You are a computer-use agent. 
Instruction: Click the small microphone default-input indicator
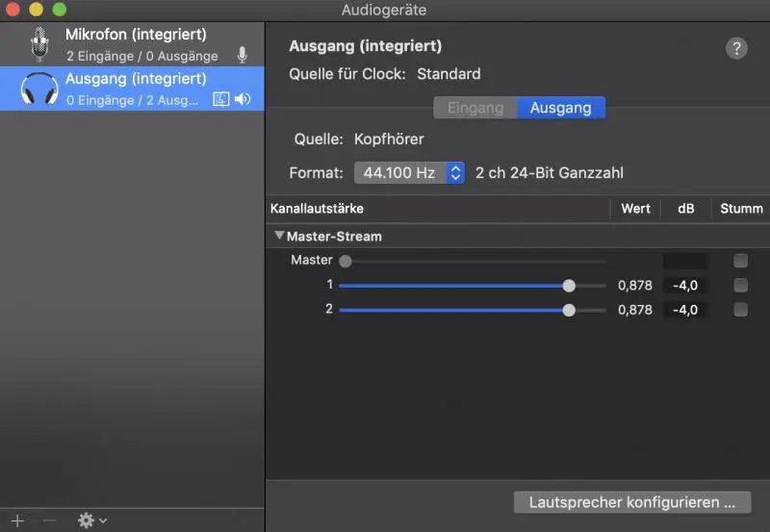click(x=242, y=56)
